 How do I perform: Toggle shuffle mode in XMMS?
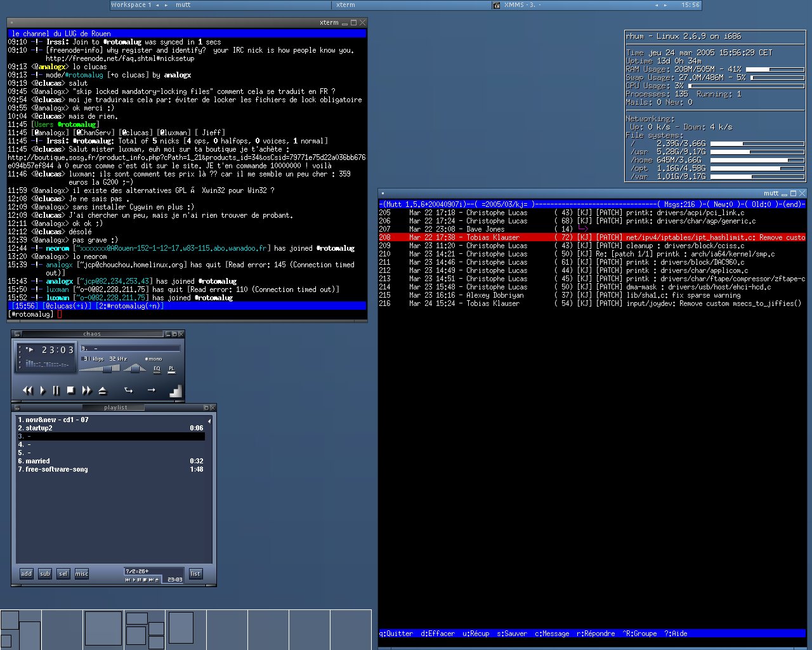coord(129,390)
